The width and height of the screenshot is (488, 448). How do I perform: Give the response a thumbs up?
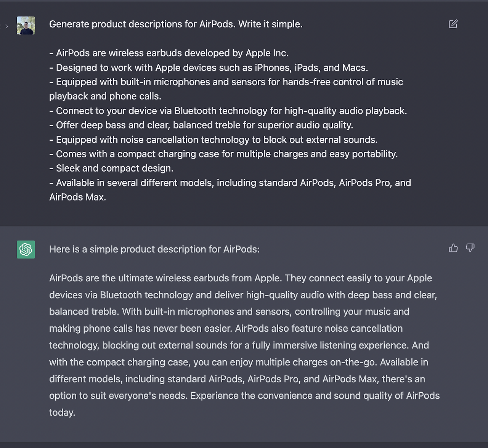coord(453,248)
